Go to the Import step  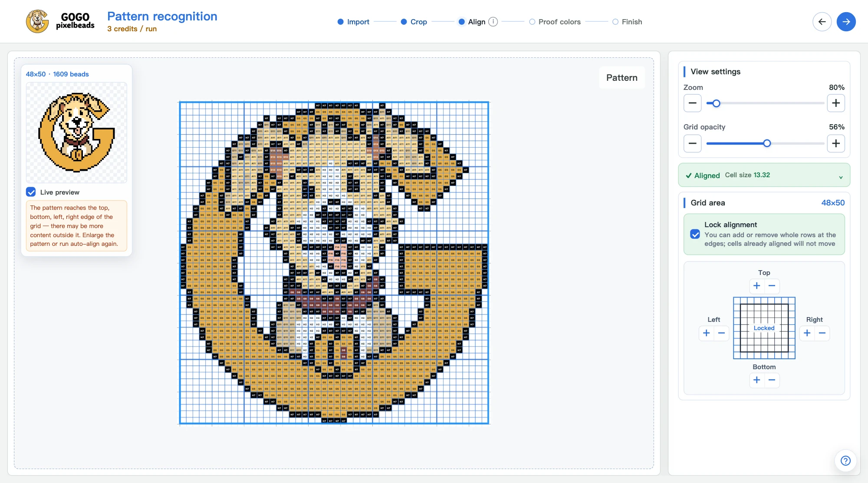(x=353, y=22)
